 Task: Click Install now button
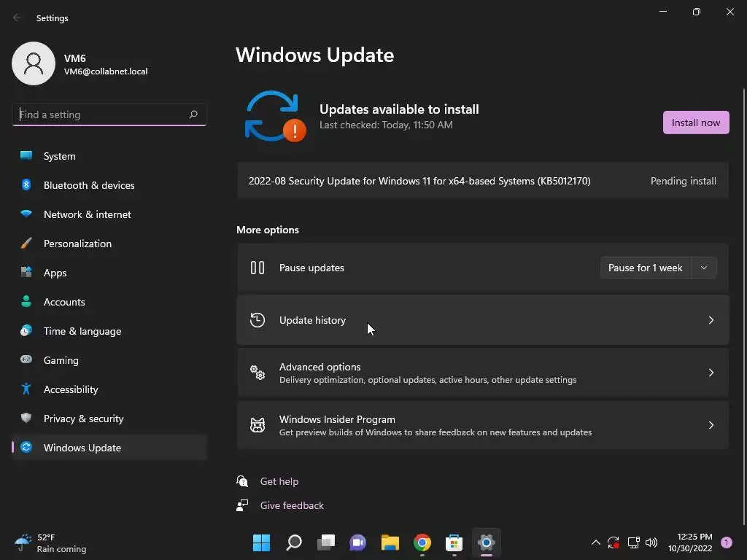[x=695, y=122]
